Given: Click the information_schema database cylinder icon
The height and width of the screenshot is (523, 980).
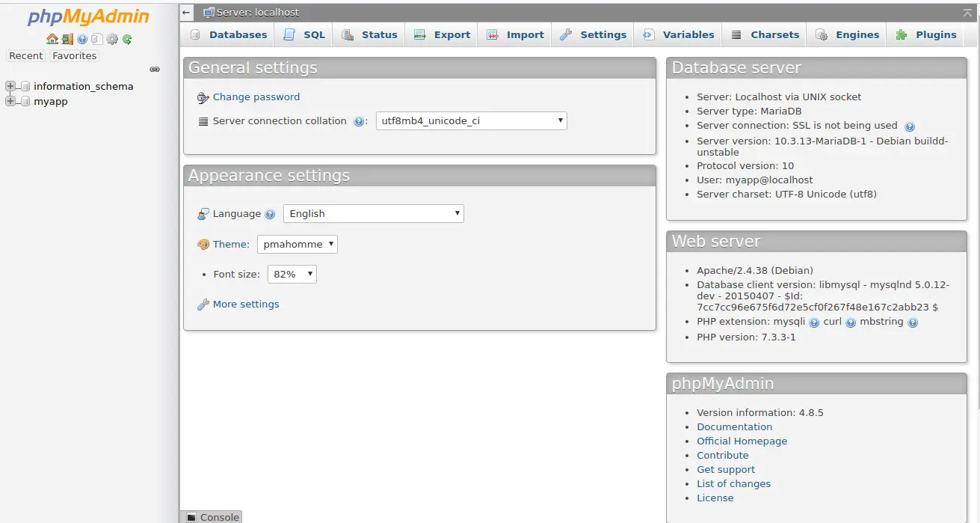Looking at the screenshot, I should click(x=25, y=87).
